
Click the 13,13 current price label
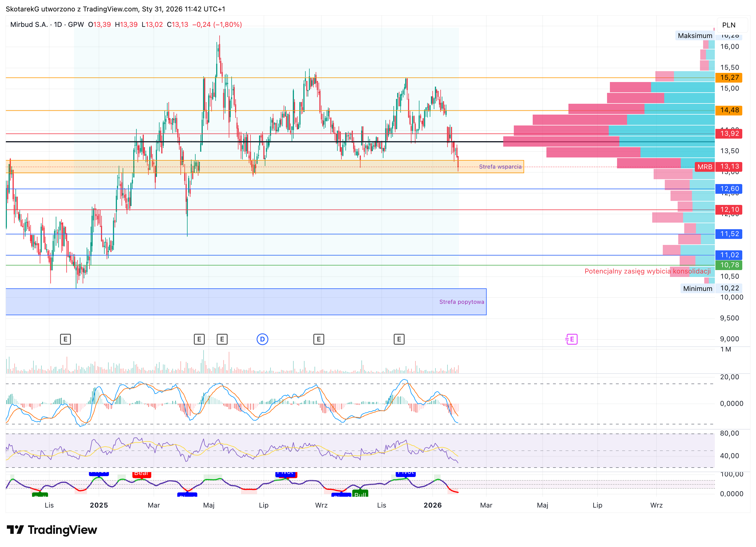(x=729, y=166)
